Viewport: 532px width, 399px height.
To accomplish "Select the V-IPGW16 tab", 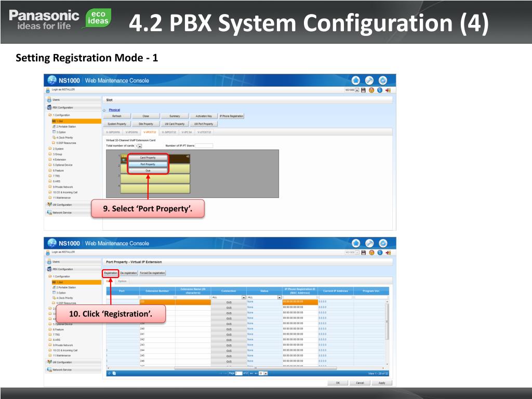I will tap(131, 132).
